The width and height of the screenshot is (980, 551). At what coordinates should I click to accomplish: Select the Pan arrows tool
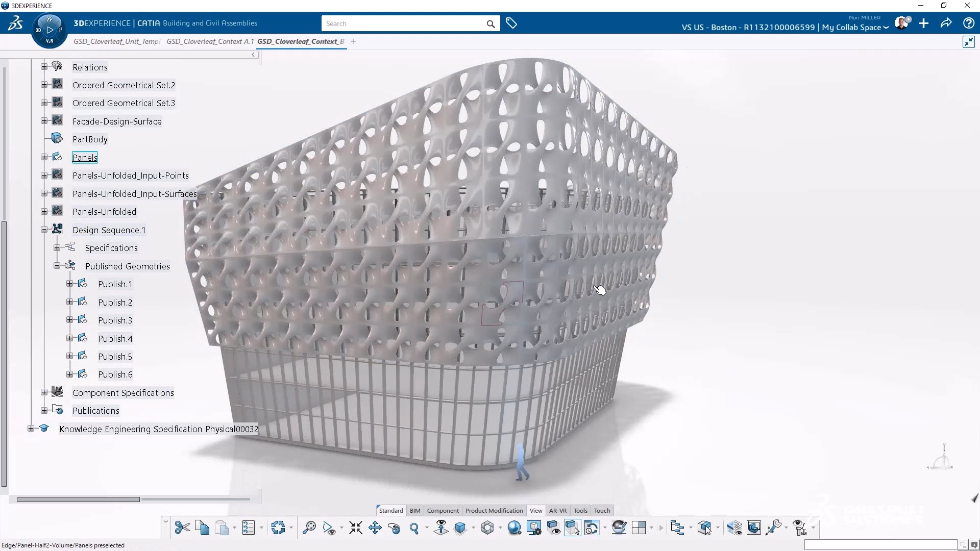375,528
